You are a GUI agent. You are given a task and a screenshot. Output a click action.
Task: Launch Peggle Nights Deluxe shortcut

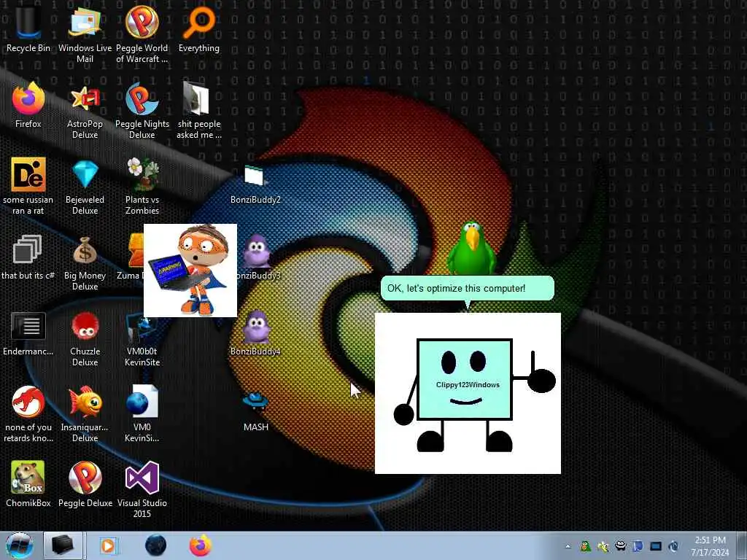[x=142, y=111]
